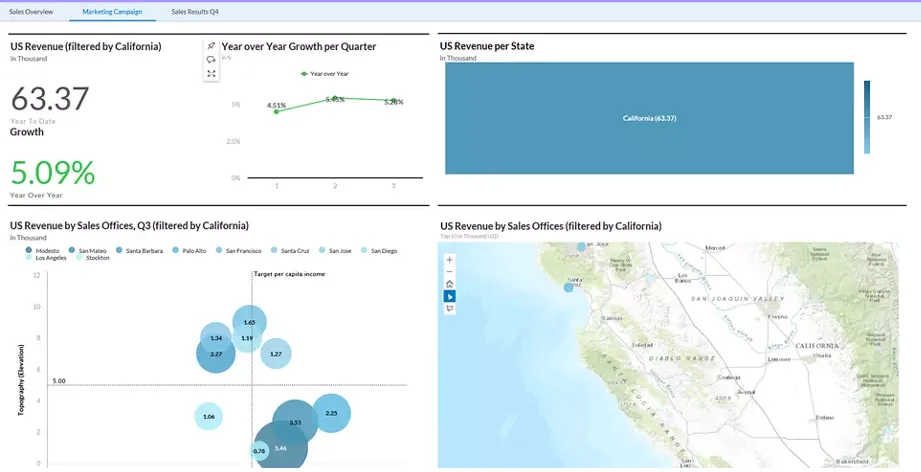The height and width of the screenshot is (472, 921).
Task: Select the map polygon selection tool
Action: [x=449, y=308]
